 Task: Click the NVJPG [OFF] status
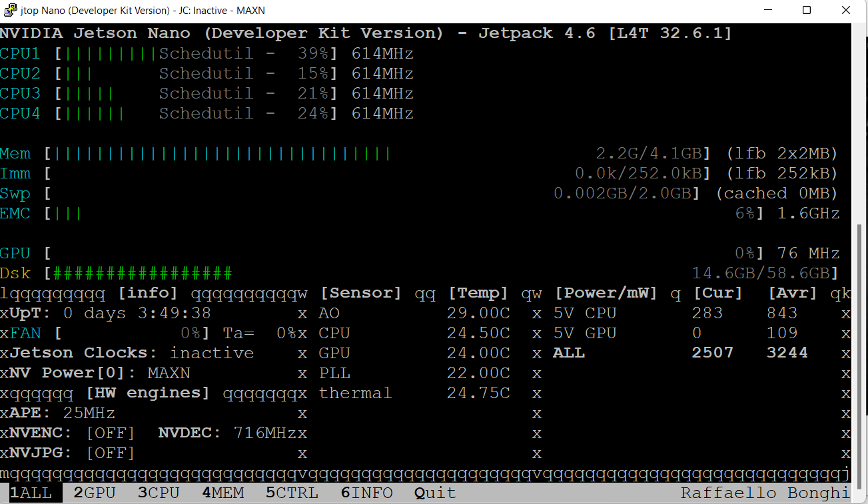pos(111,453)
